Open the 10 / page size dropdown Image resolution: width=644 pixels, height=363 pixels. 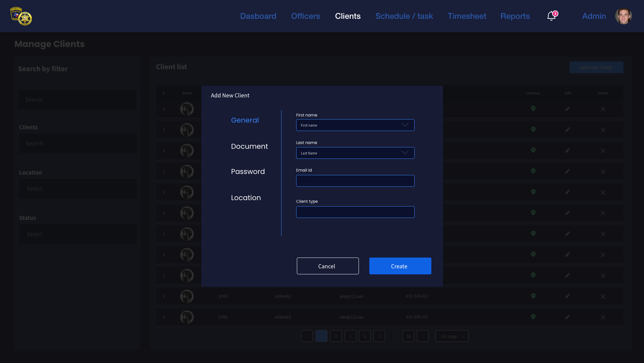(x=451, y=336)
